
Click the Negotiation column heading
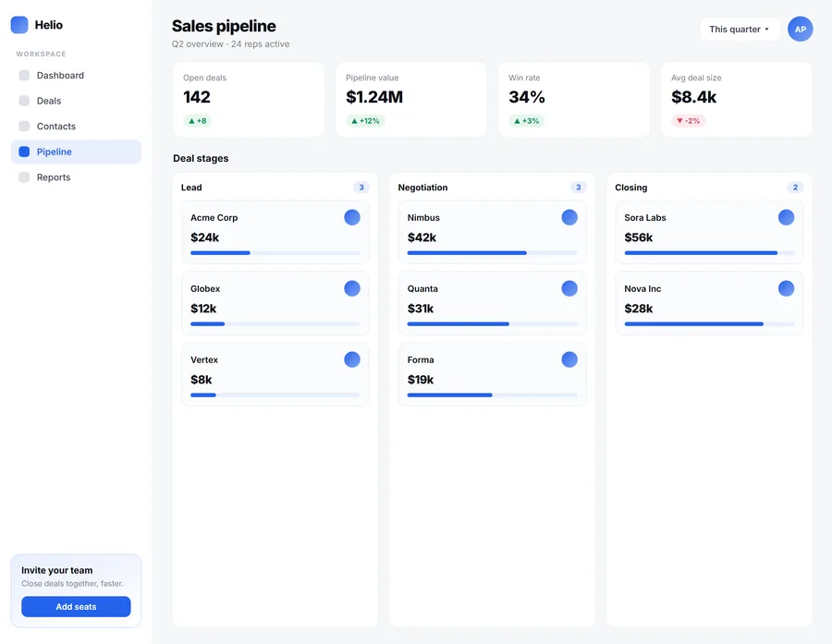click(422, 188)
